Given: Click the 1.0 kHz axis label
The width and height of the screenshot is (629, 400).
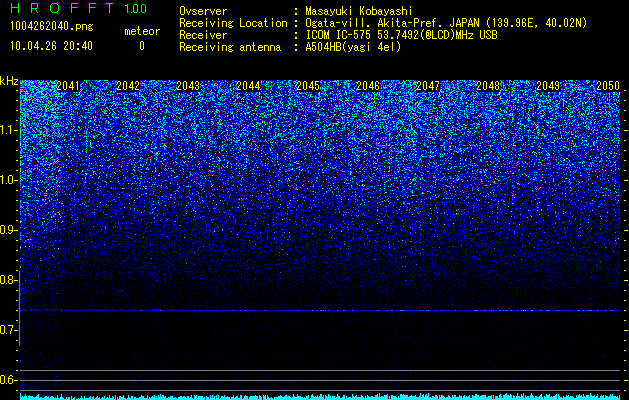Looking at the screenshot, I should (8, 180).
